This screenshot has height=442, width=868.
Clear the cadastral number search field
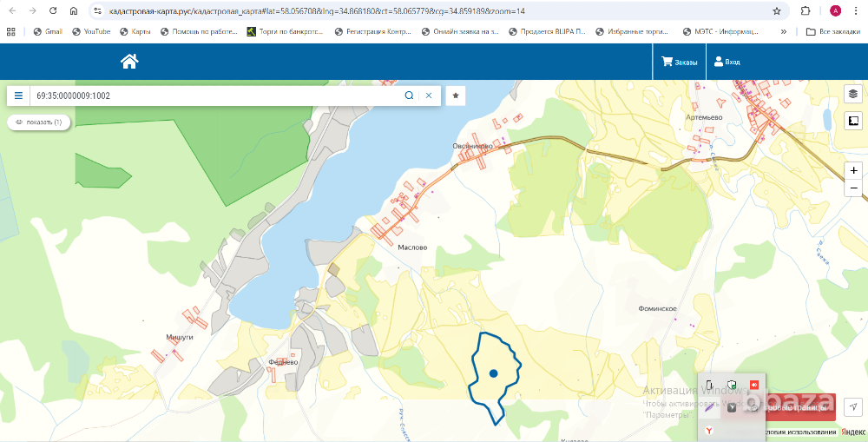(428, 96)
